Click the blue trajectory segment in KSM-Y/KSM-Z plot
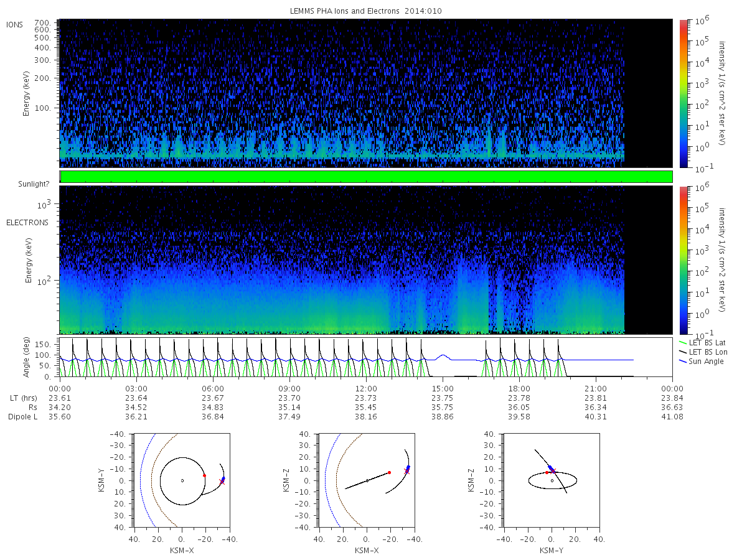 (x=551, y=468)
